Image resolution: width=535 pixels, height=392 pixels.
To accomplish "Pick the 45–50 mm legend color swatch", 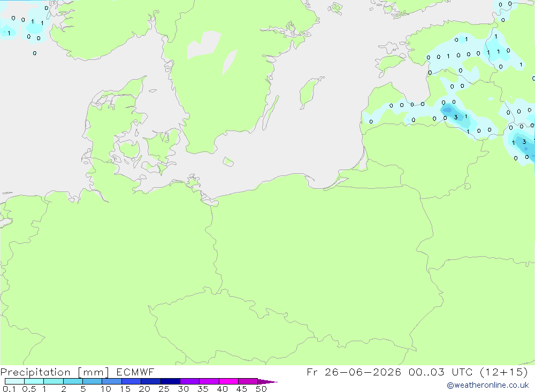I will pos(248,381).
